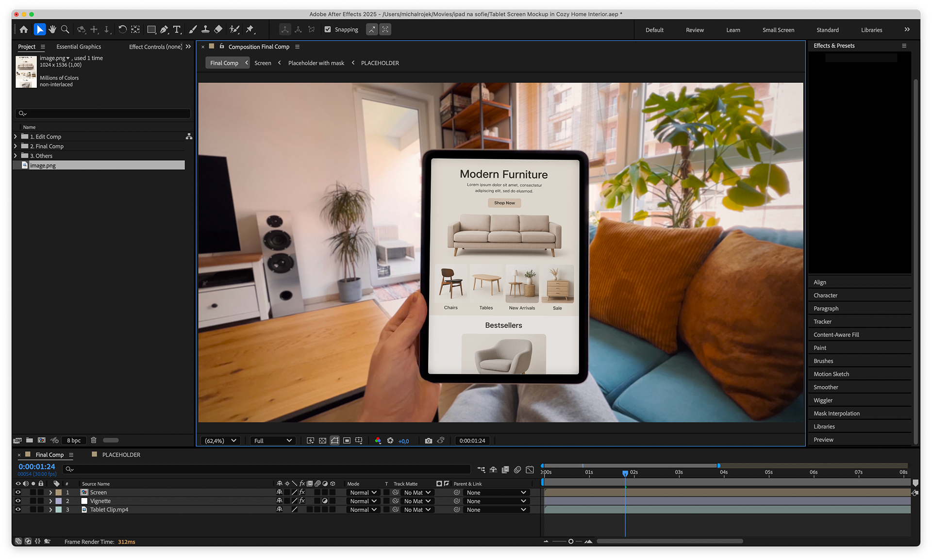932x560 pixels.
Task: Click the timeline zoom slider
Action: click(571, 542)
